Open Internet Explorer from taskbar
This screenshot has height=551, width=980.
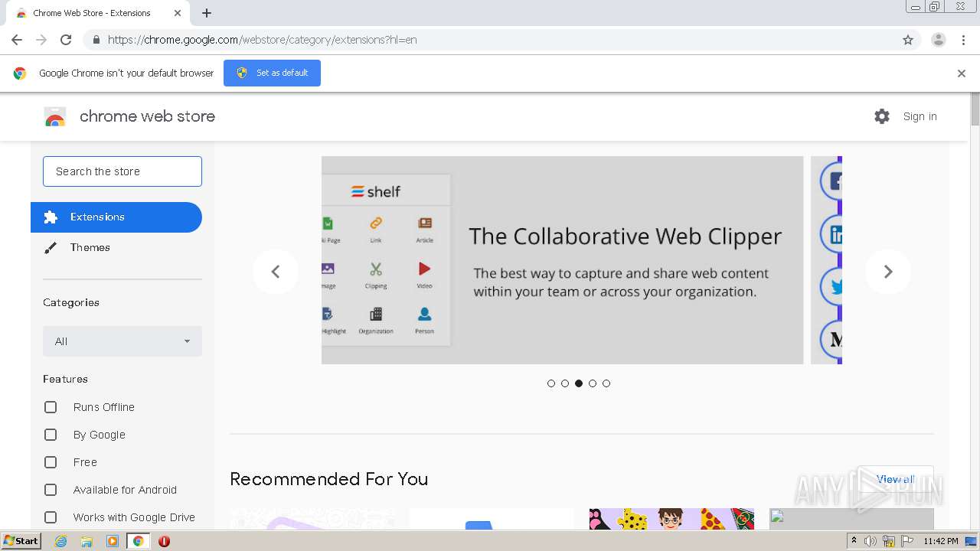[61, 541]
